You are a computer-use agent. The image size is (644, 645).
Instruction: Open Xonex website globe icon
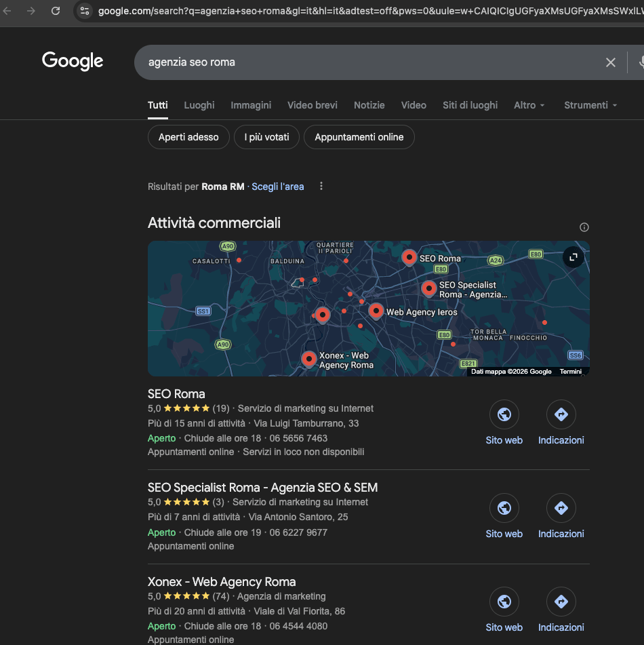coord(504,602)
